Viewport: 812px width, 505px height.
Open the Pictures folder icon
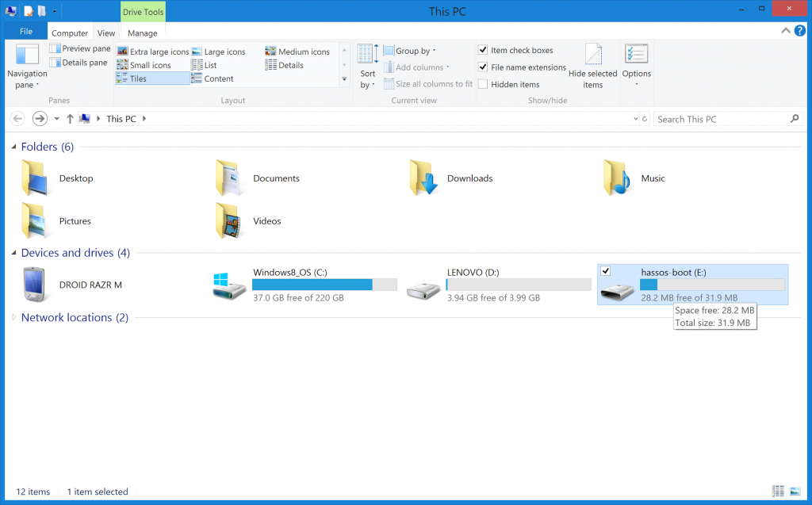tap(35, 221)
